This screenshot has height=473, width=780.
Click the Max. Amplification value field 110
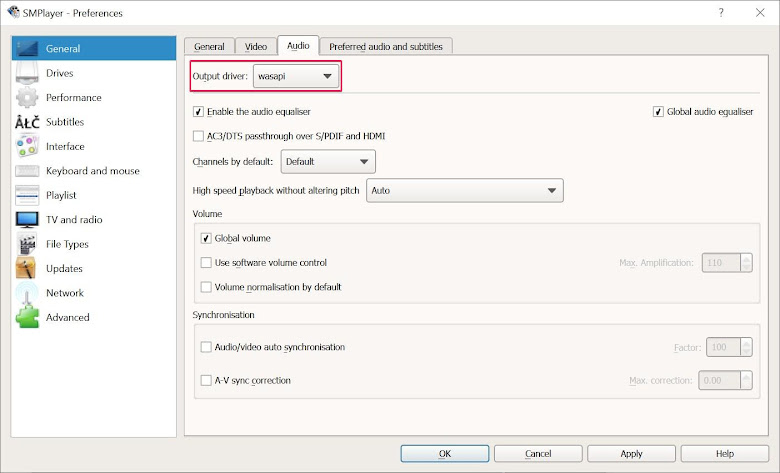721,263
